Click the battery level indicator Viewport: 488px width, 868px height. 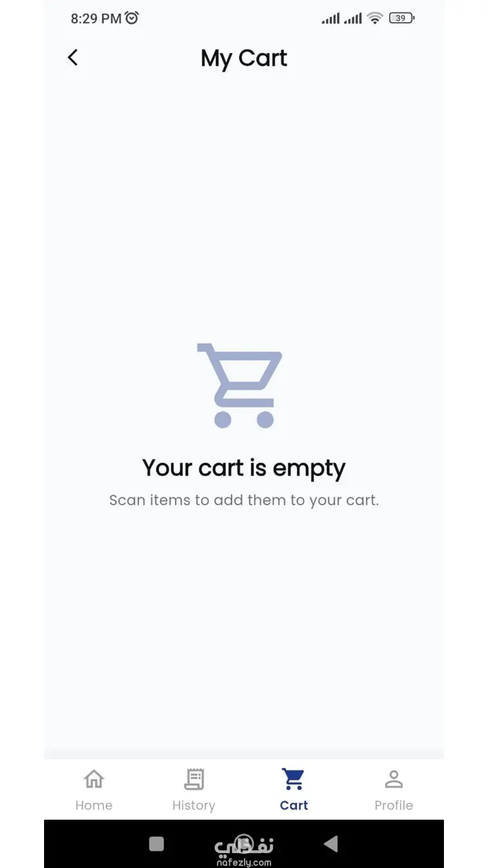[401, 18]
